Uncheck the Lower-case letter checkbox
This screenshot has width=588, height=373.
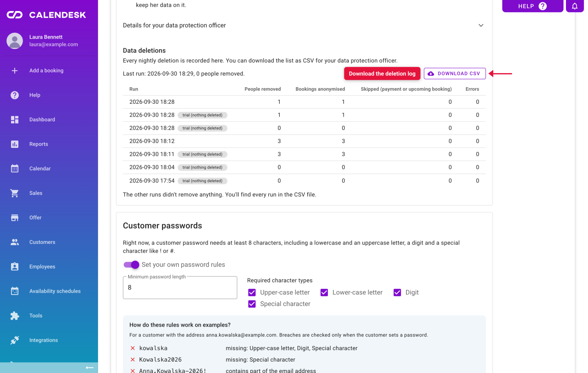coord(324,292)
